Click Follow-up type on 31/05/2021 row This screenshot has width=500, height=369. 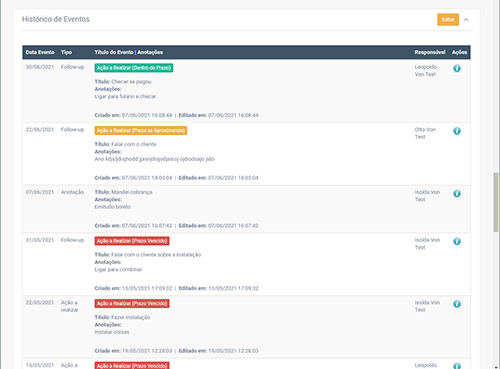pos(72,240)
